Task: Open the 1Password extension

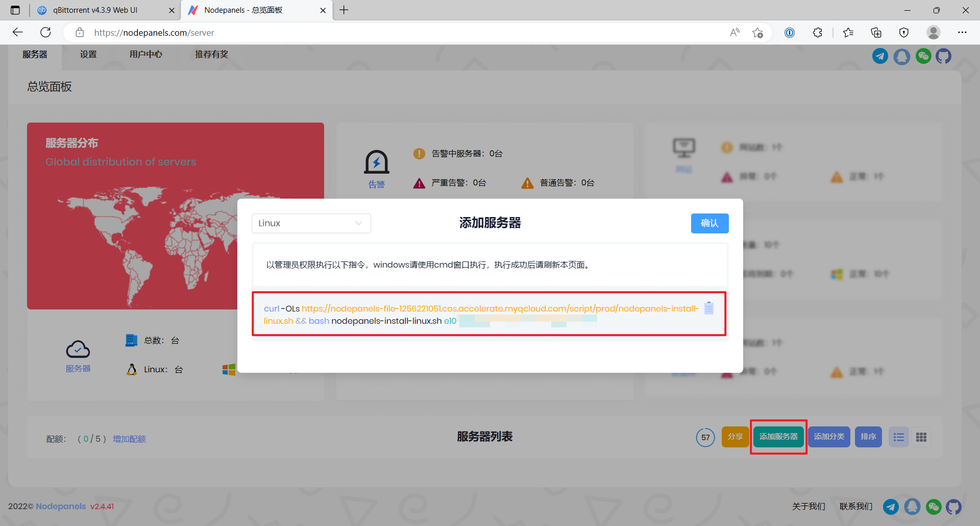Action: pyautogui.click(x=790, y=33)
